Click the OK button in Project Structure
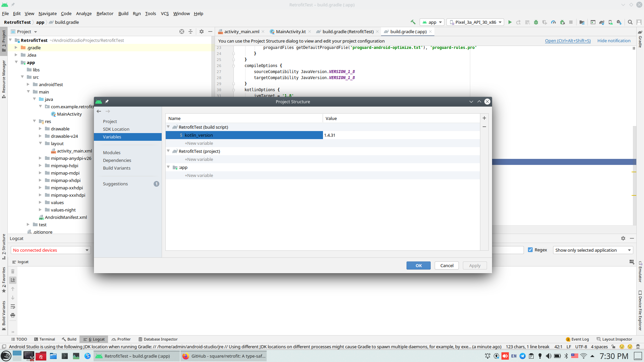This screenshot has height=362, width=644. pos(418,265)
